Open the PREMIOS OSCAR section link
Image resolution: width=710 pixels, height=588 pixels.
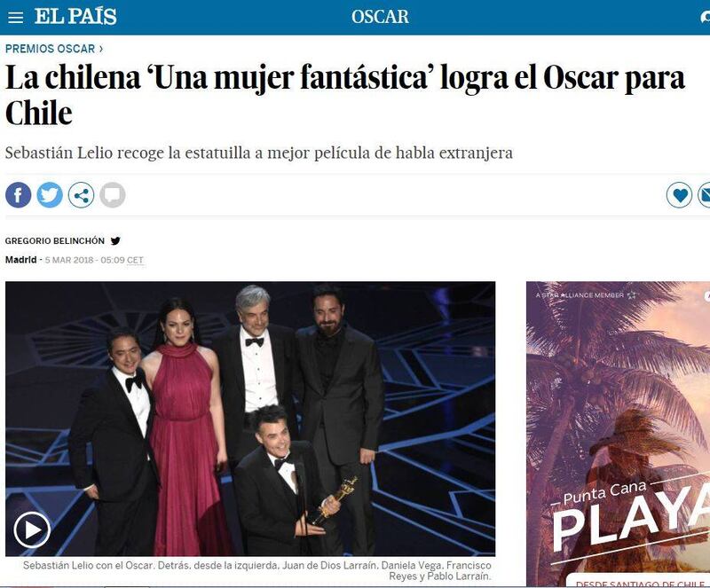coord(51,49)
